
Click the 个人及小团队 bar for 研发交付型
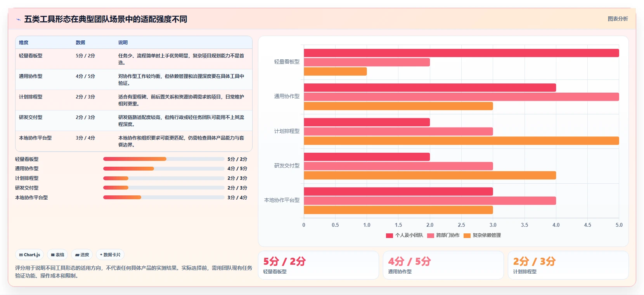click(367, 157)
